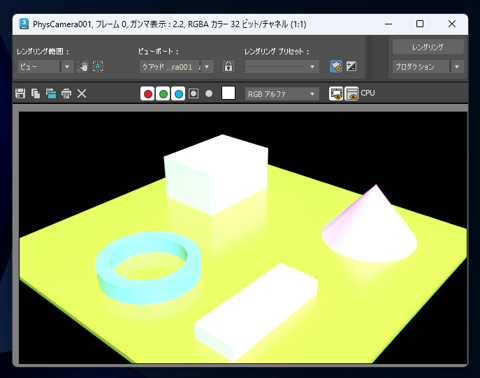Toggle the green channel
This screenshot has width=480, height=378.
tap(163, 94)
